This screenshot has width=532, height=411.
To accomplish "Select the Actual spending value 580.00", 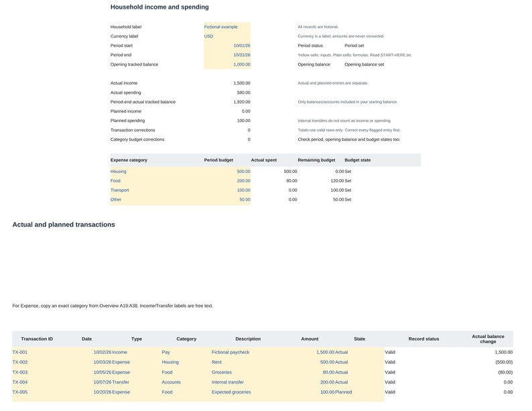I will pos(244,93).
